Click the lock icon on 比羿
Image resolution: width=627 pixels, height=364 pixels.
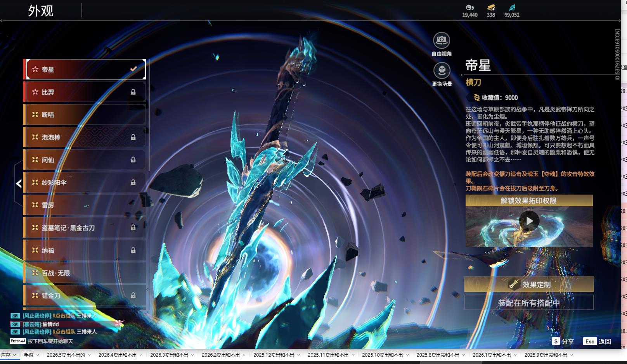point(133,92)
